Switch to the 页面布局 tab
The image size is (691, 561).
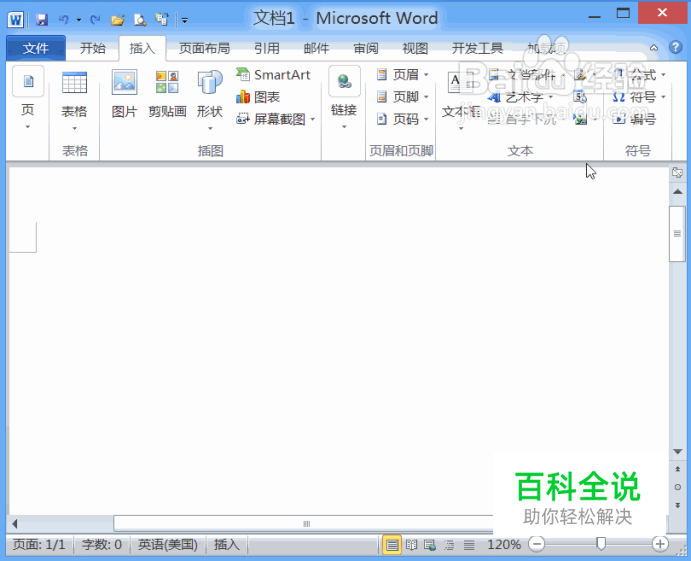(204, 48)
